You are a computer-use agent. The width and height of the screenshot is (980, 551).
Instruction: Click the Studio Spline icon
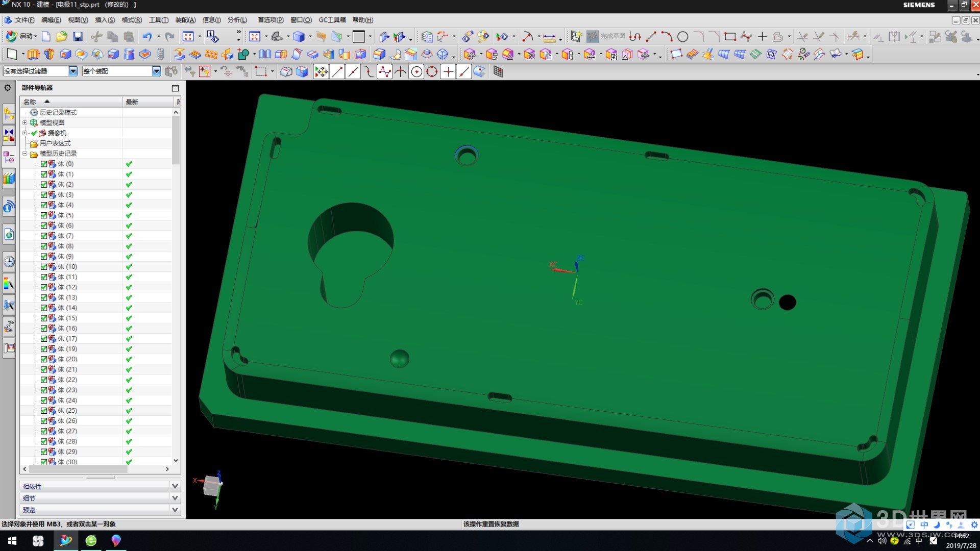746,36
